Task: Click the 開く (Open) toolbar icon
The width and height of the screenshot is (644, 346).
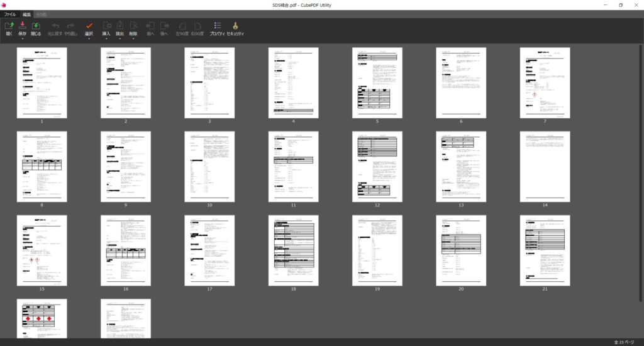Action: click(9, 26)
